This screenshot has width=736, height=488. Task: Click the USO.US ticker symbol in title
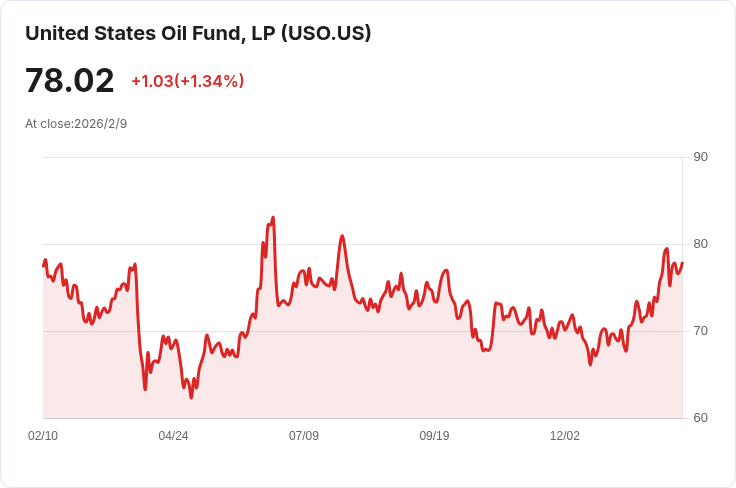pos(327,33)
